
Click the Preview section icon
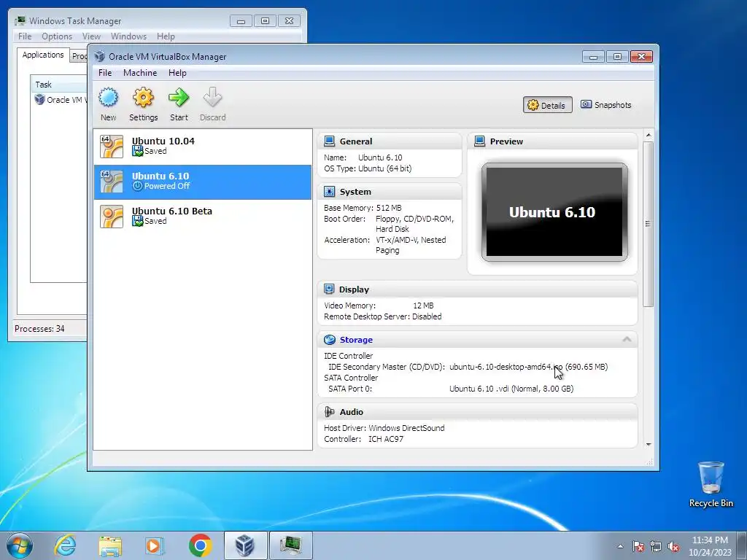click(x=480, y=141)
